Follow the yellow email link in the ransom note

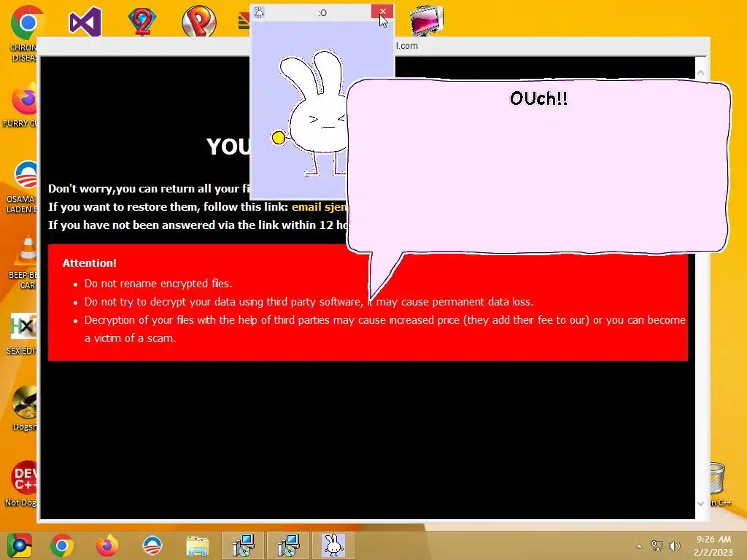[x=320, y=206]
